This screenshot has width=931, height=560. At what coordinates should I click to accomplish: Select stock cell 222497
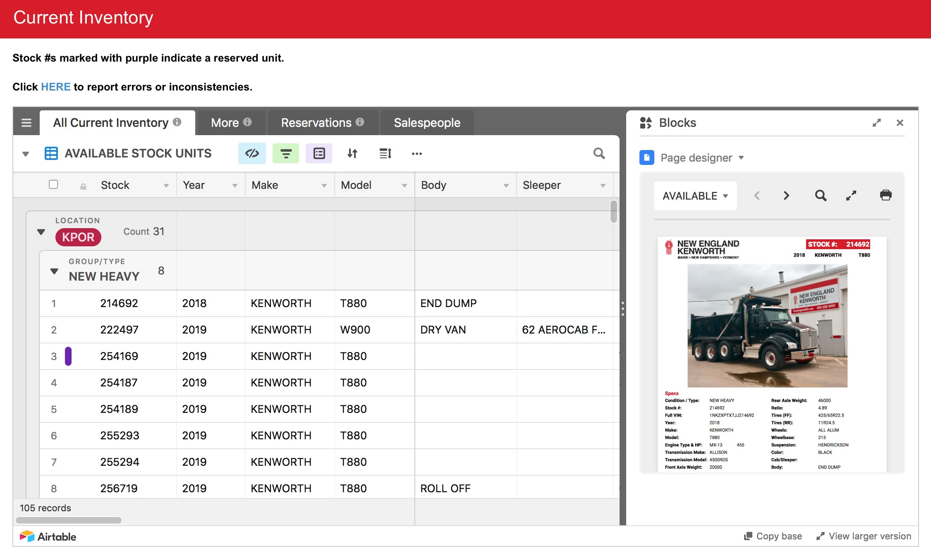pyautogui.click(x=119, y=330)
